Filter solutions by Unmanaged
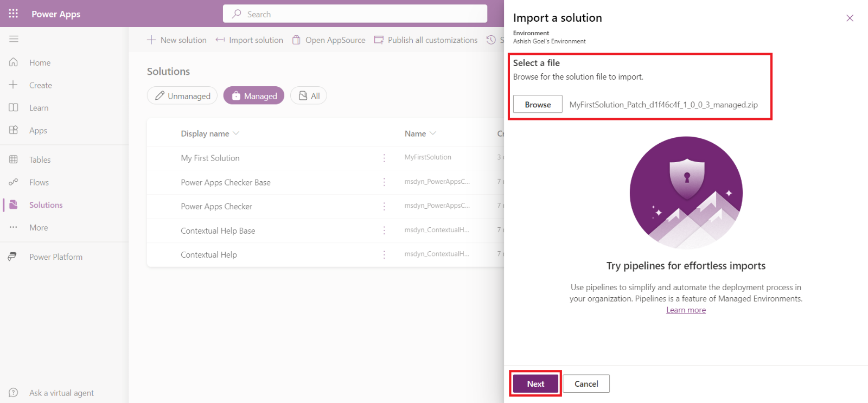Image resolution: width=868 pixels, height=403 pixels. tap(182, 96)
